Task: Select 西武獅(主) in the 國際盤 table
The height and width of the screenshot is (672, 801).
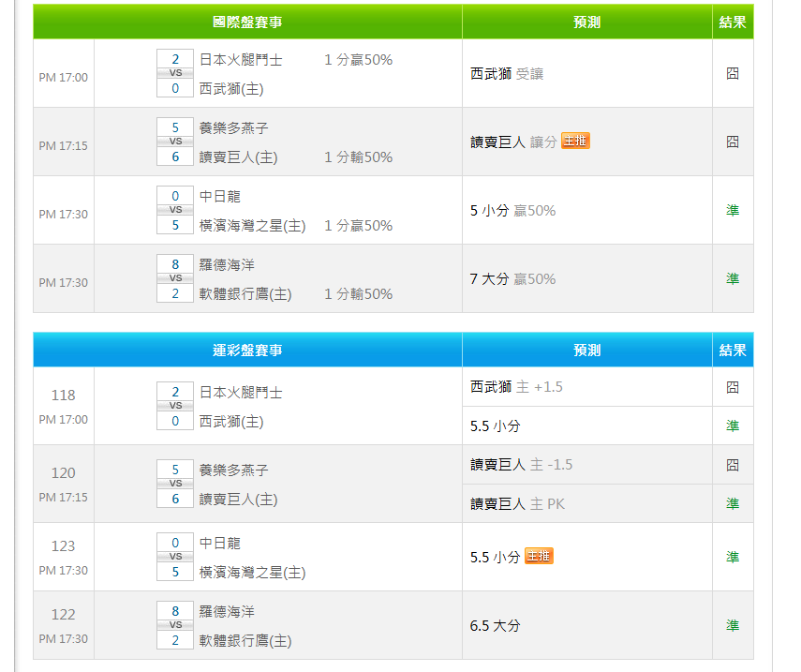Action: pyautogui.click(x=231, y=89)
